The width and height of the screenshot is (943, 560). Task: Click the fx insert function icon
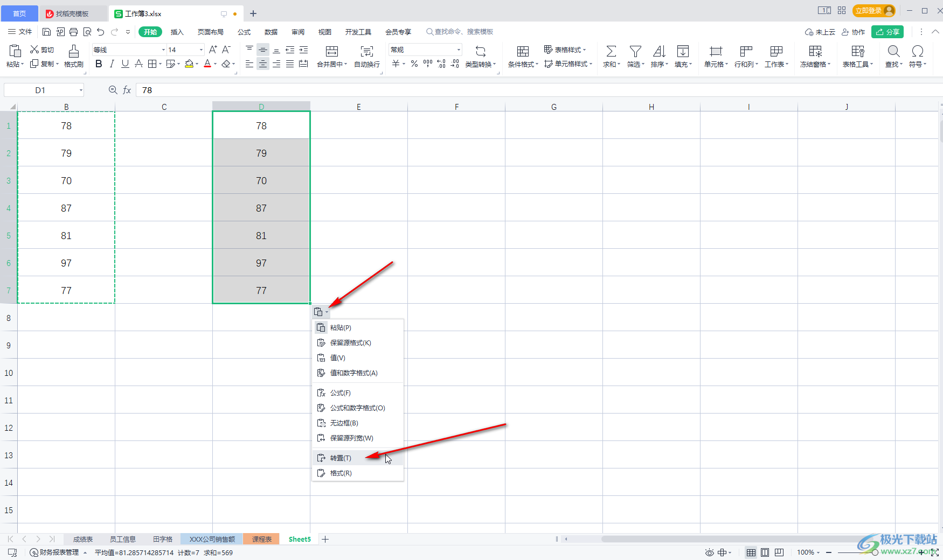pyautogui.click(x=127, y=90)
